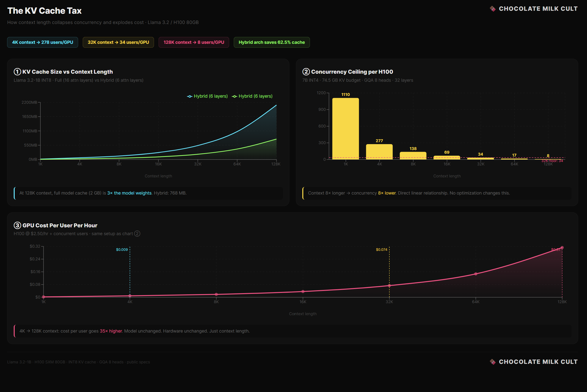Click the green legend marker for Hybrid layers
This screenshot has height=392, width=587.
coord(234,96)
